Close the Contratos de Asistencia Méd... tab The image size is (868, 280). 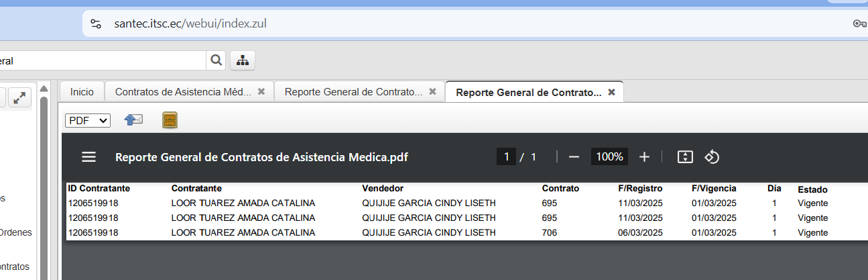261,91
